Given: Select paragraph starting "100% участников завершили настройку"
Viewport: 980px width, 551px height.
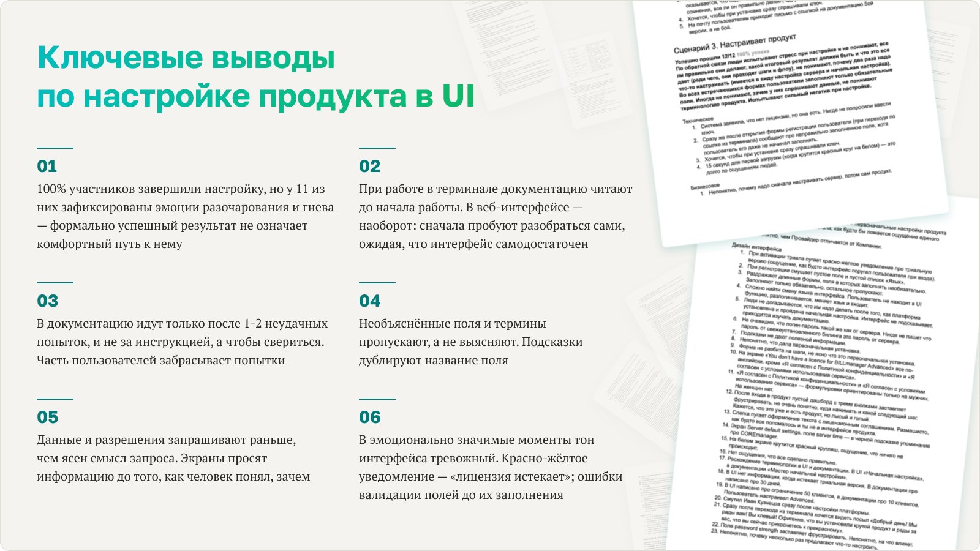Looking at the screenshot, I should click(x=186, y=216).
